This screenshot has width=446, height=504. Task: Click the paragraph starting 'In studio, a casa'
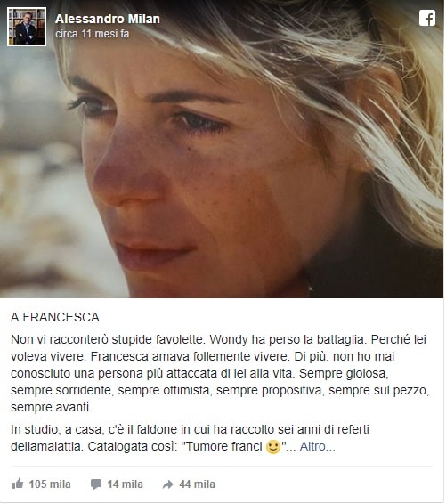190,438
